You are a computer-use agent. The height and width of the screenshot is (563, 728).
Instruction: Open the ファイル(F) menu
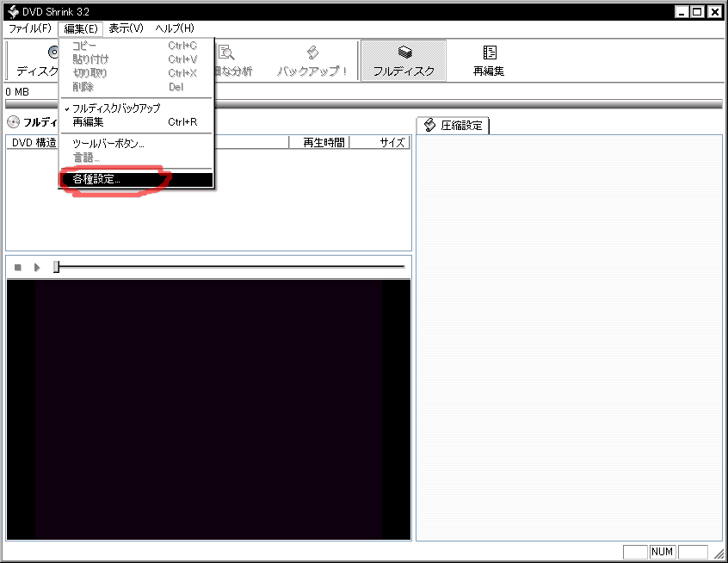pyautogui.click(x=30, y=28)
